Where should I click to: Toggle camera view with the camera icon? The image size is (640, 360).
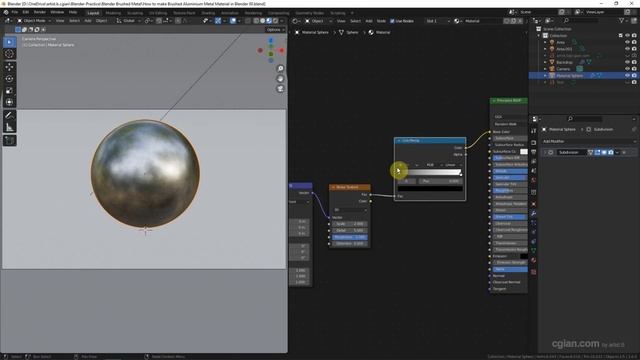tap(280, 89)
